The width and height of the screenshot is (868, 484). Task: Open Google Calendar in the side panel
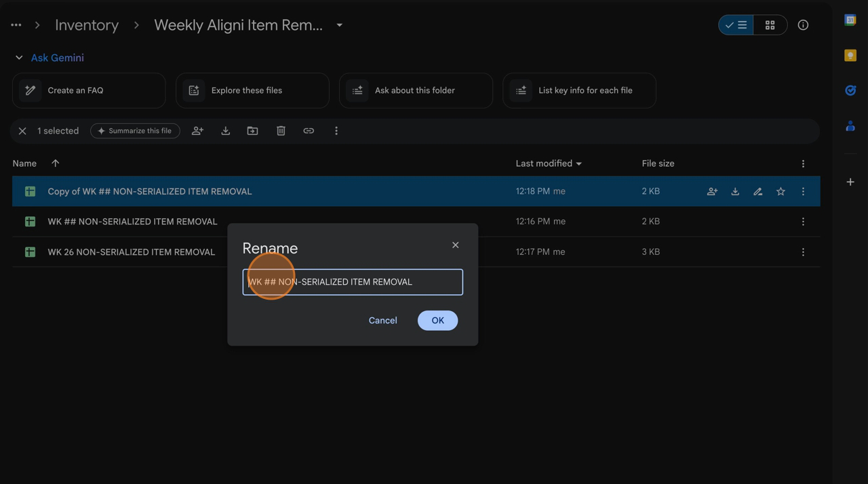(x=850, y=20)
